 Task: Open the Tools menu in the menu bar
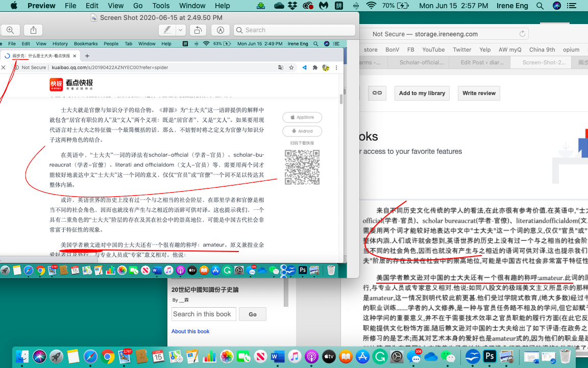point(161,6)
